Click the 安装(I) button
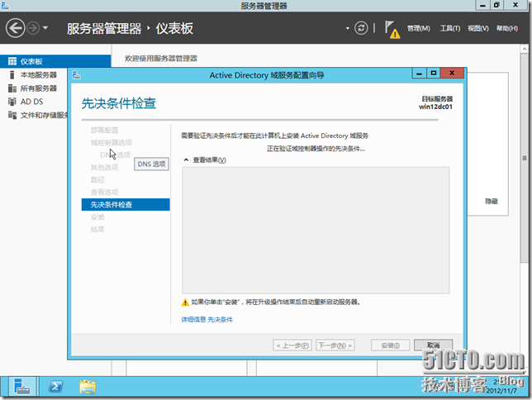Image resolution: width=532 pixels, height=400 pixels. [390, 345]
